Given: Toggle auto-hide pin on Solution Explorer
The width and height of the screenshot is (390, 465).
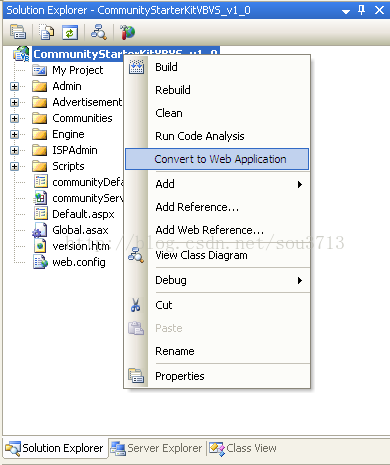Looking at the screenshot, I should point(361,10).
